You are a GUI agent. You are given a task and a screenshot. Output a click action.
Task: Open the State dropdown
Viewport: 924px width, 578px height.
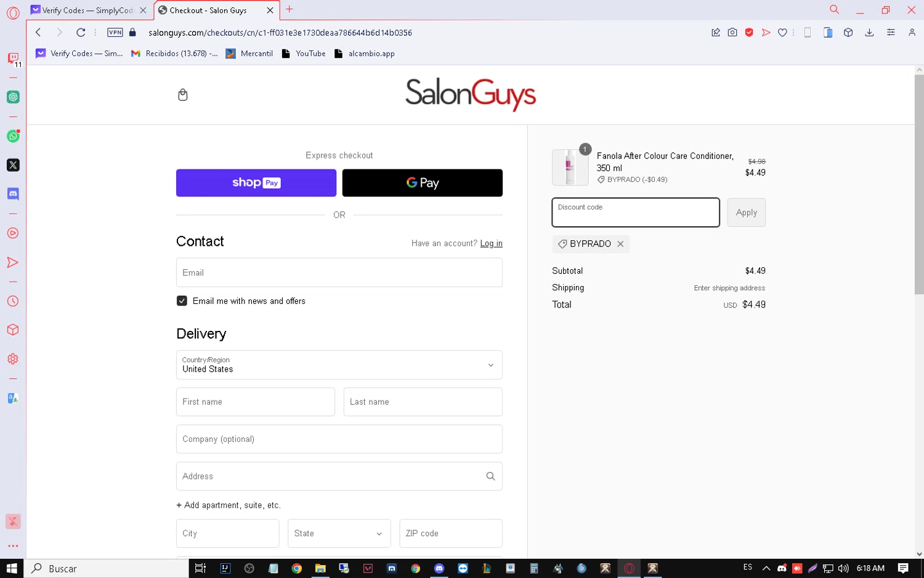pyautogui.click(x=339, y=534)
